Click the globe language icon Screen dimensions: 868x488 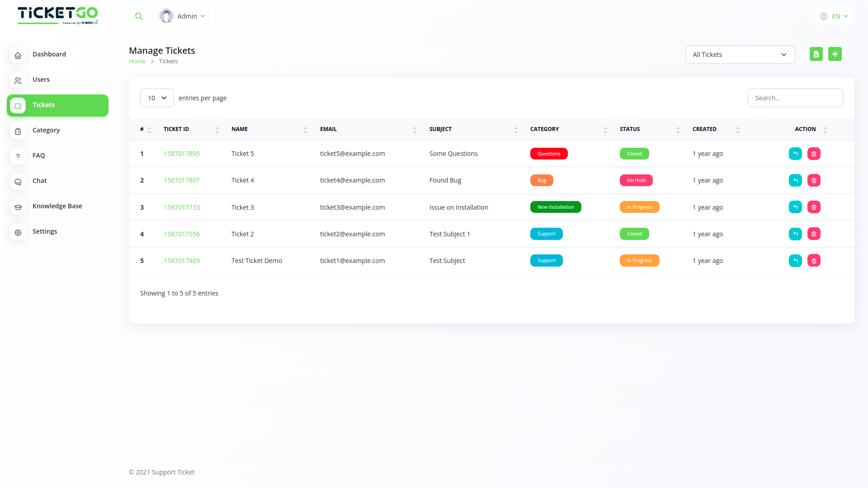[x=824, y=16]
